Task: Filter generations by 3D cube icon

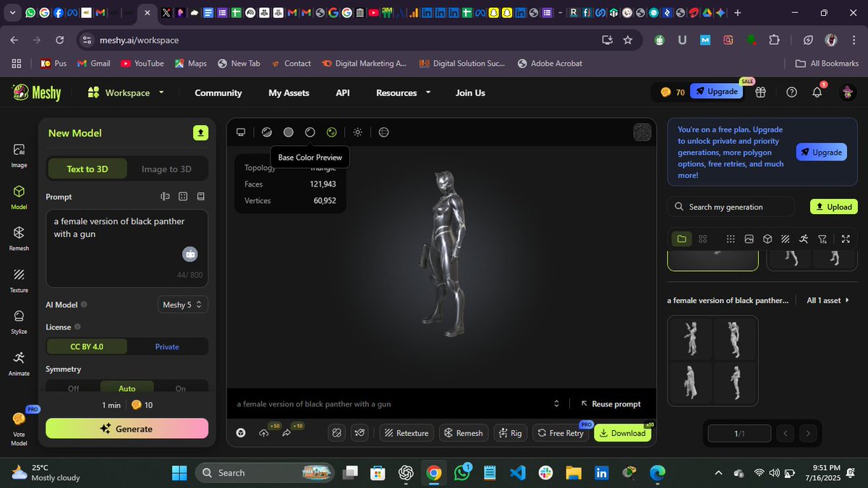Action: tap(767, 239)
